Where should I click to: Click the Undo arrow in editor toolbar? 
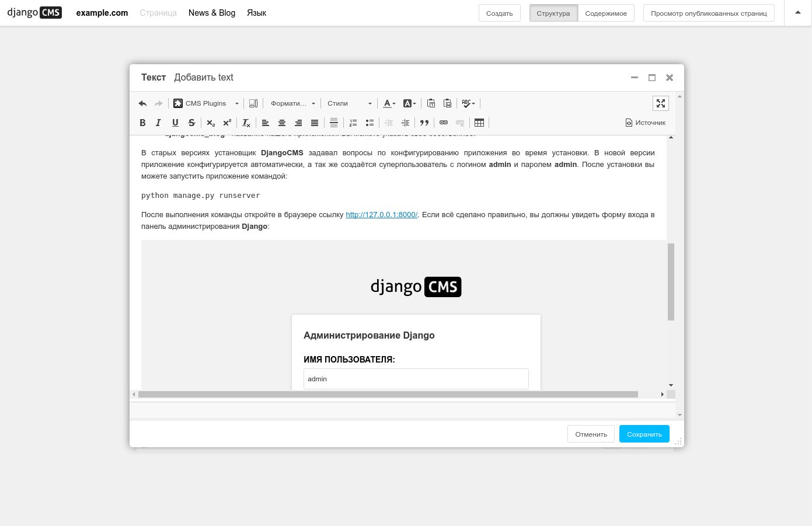(x=142, y=103)
